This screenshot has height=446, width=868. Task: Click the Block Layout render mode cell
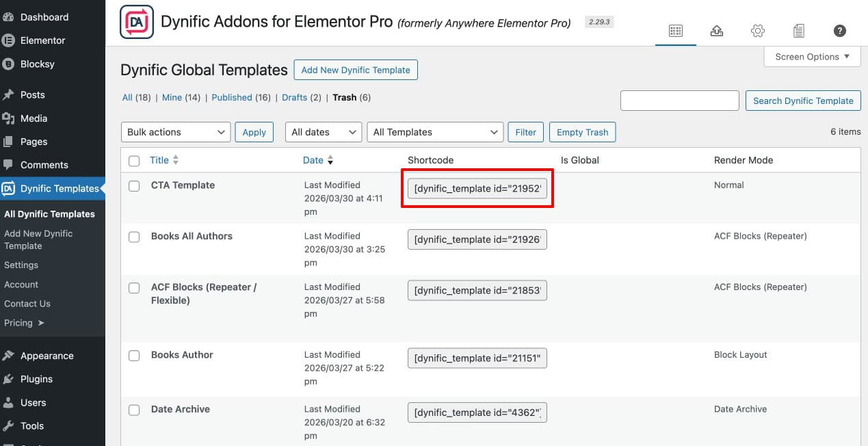click(x=741, y=354)
